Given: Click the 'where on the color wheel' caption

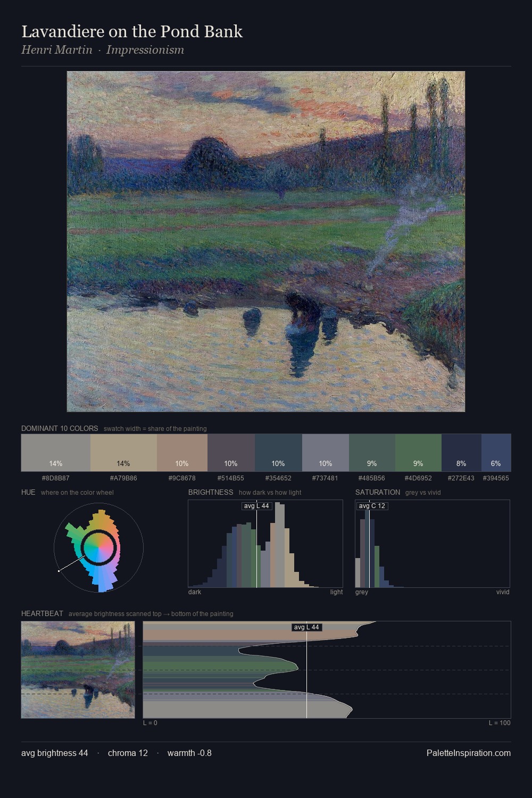Looking at the screenshot, I should click(x=77, y=492).
